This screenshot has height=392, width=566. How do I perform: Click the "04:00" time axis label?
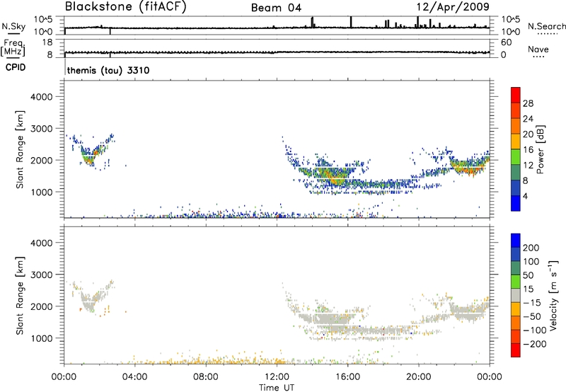tap(134, 377)
